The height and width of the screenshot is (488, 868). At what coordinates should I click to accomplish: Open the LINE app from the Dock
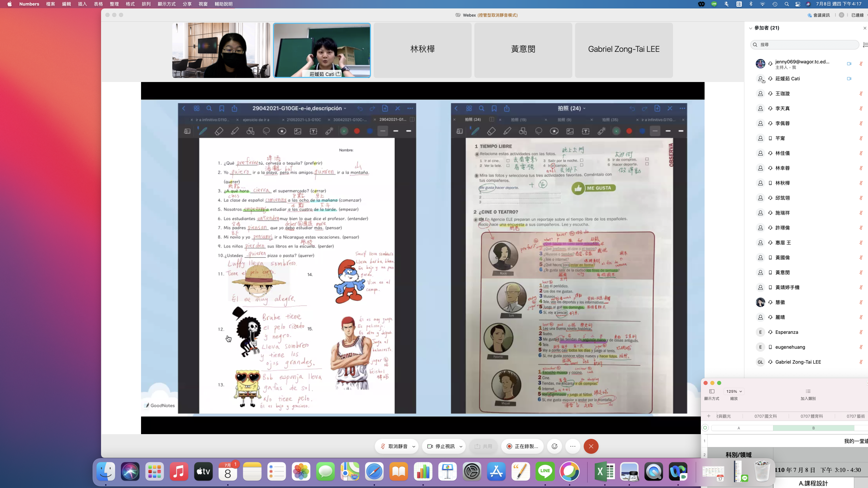click(x=545, y=471)
